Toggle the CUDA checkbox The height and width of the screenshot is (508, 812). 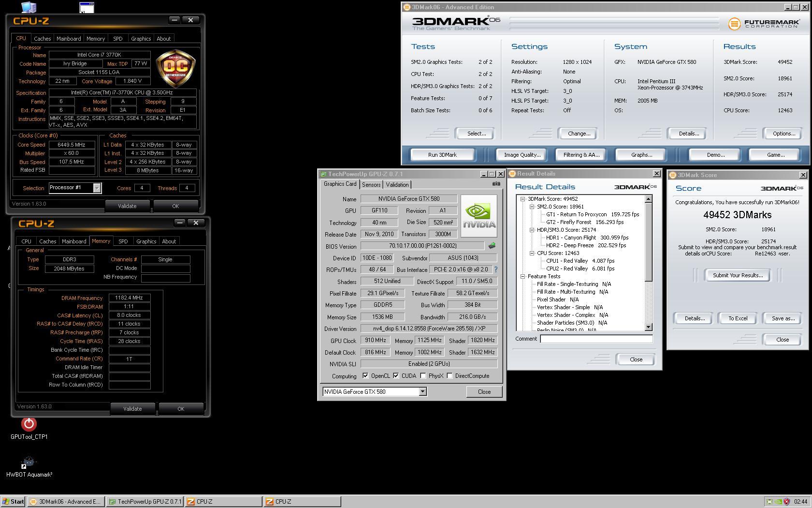pyautogui.click(x=396, y=376)
